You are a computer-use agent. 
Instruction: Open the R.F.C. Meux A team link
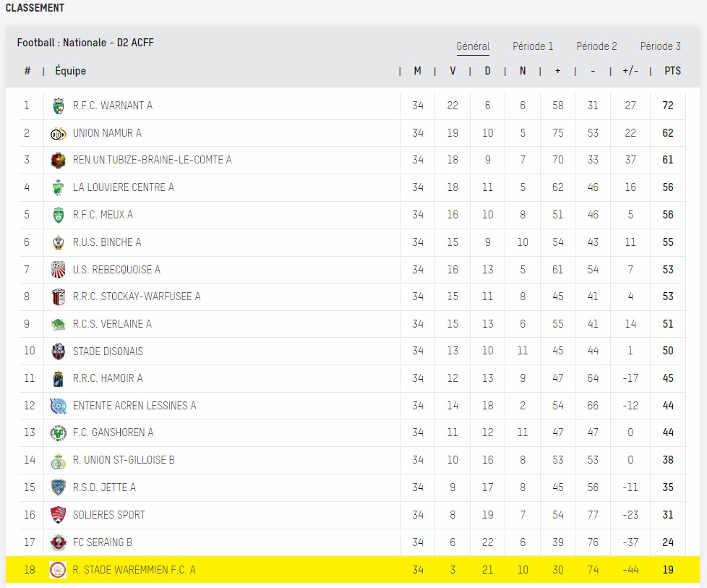(x=103, y=215)
